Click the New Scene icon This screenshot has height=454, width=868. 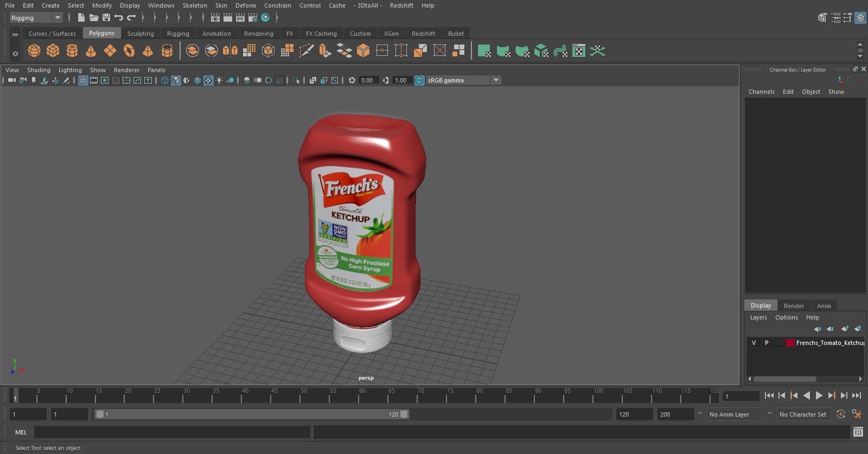tap(81, 18)
